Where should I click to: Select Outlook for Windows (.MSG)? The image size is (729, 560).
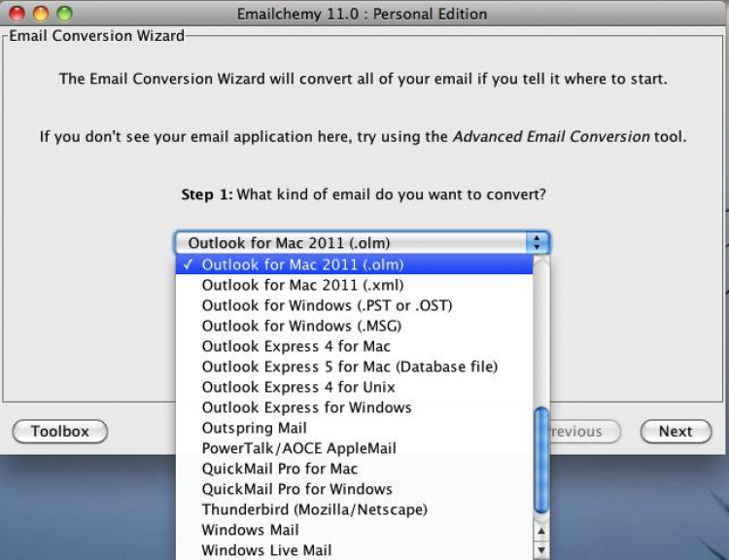point(354,326)
